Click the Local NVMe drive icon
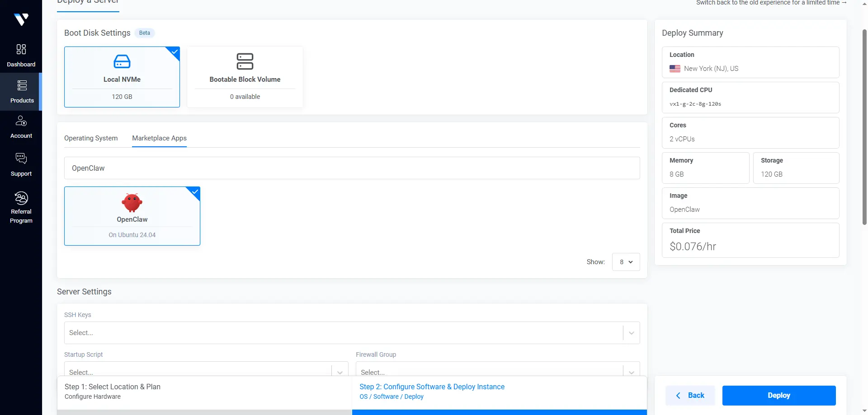 (122, 61)
